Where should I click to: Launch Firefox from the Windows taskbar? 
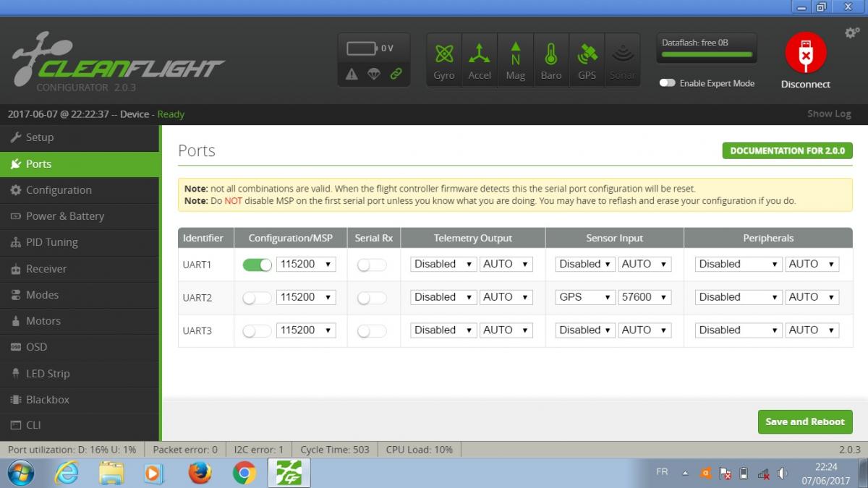[x=200, y=473]
